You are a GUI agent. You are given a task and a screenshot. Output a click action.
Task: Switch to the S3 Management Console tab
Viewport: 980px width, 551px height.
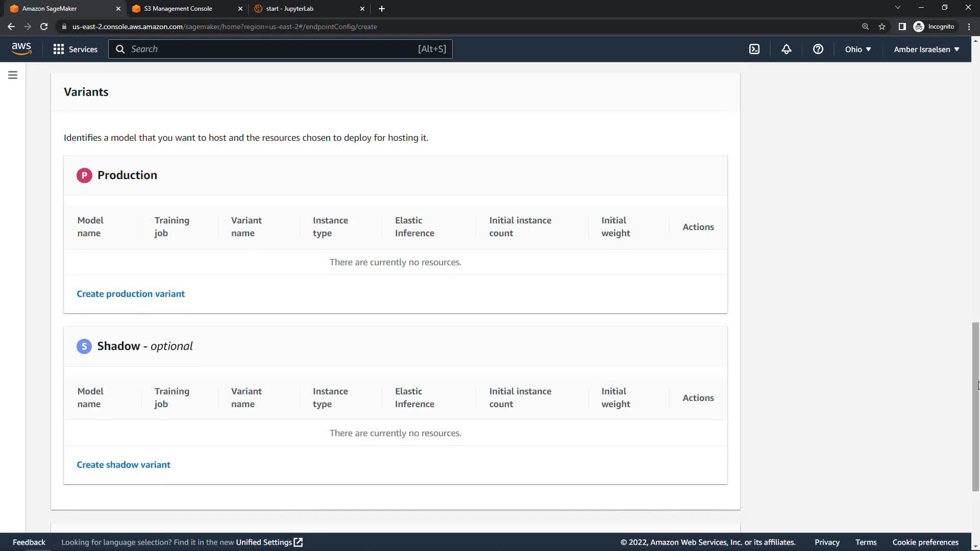point(179,9)
